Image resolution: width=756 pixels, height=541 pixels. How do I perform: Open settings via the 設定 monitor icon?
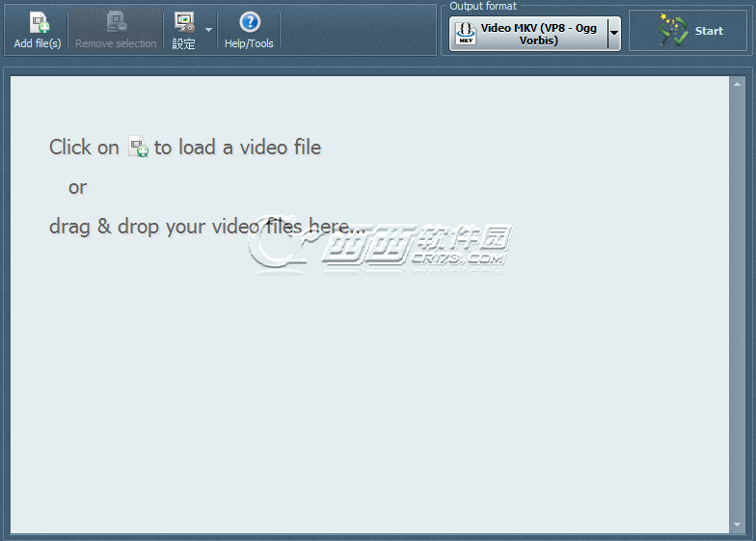pos(184,23)
